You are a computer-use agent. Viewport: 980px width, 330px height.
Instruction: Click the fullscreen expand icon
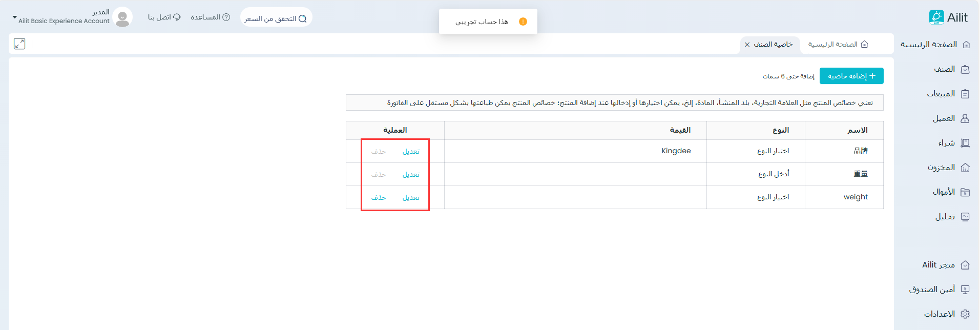tap(19, 44)
